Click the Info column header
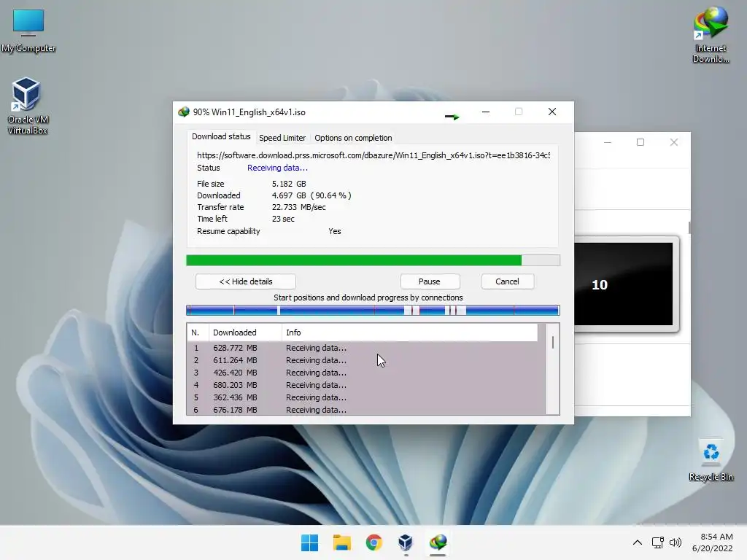Image resolution: width=747 pixels, height=560 pixels. coord(410,332)
